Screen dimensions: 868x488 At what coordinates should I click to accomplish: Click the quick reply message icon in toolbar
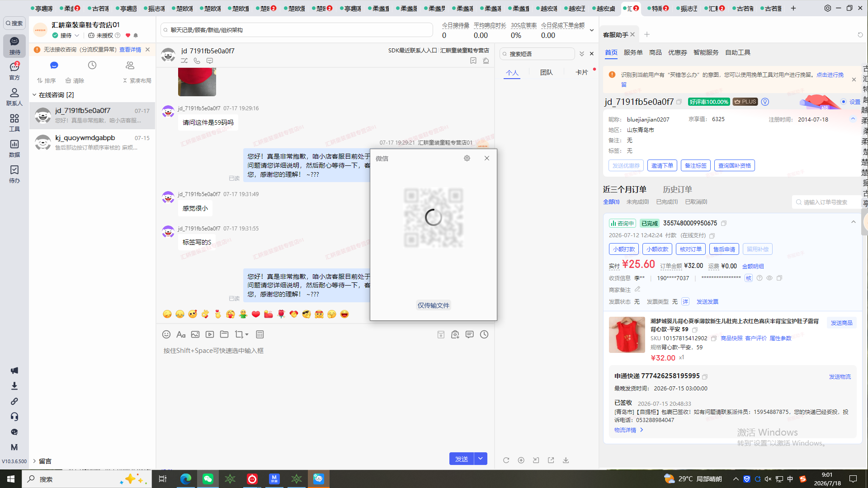[x=470, y=334]
